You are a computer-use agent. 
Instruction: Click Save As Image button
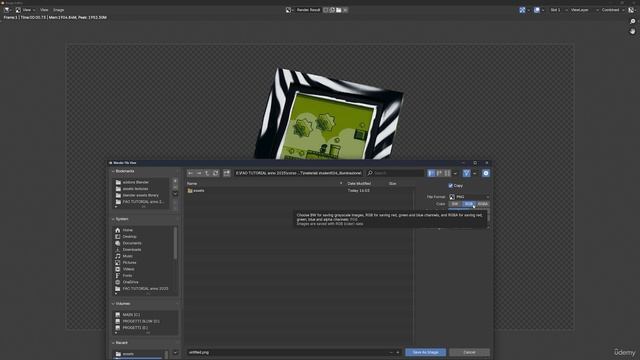(425, 352)
